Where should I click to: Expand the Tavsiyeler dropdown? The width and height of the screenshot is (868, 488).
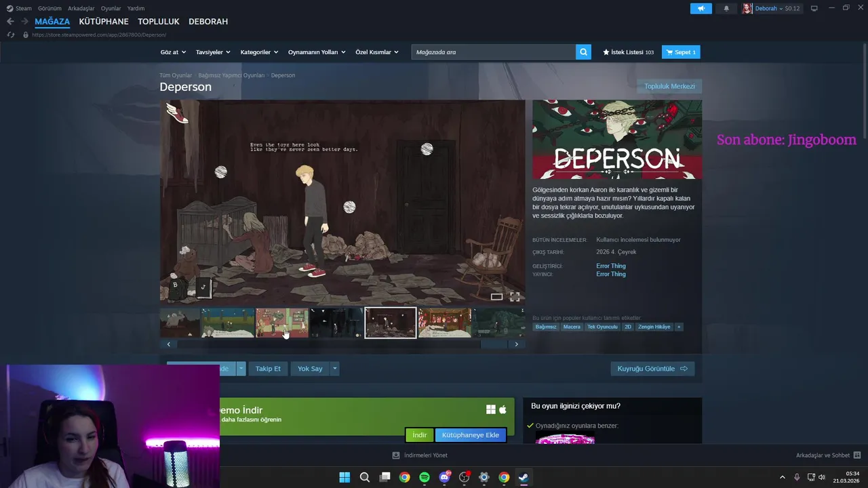point(213,52)
